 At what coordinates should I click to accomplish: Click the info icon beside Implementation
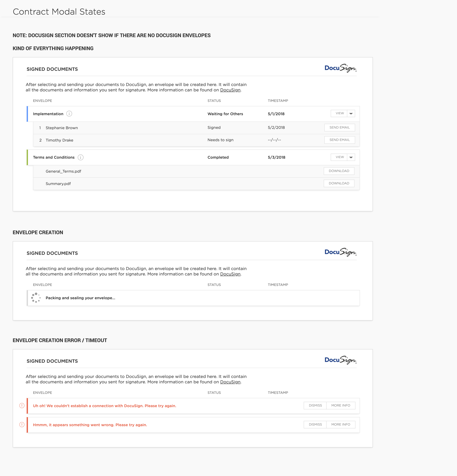[x=69, y=114]
